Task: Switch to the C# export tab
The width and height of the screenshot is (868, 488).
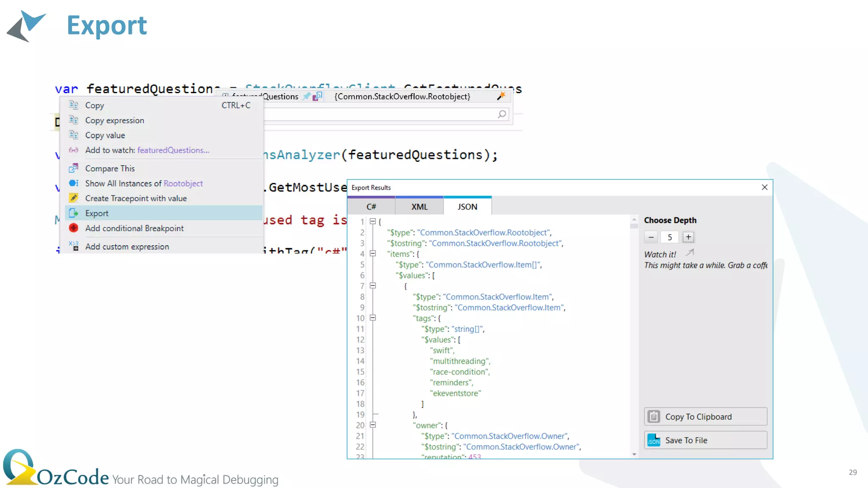Action: click(x=371, y=207)
